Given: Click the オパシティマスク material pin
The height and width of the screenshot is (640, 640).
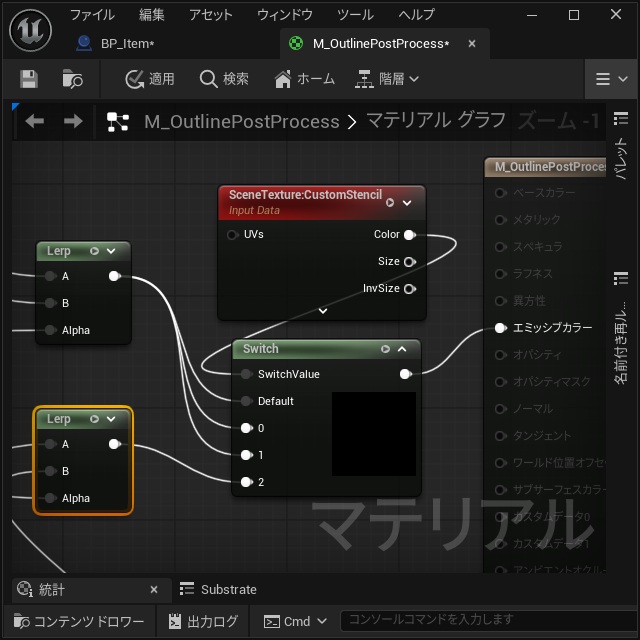Looking at the screenshot, I should [x=500, y=382].
